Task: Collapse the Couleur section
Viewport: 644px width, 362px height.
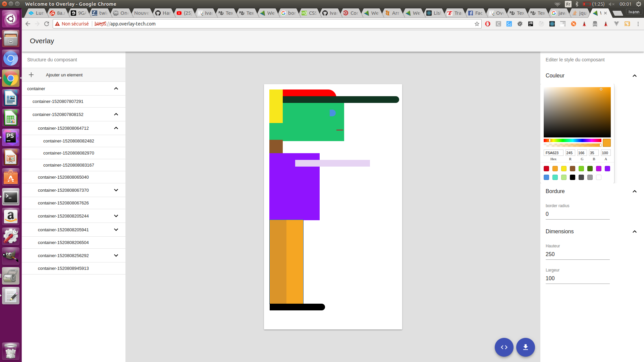Action: 634,76
